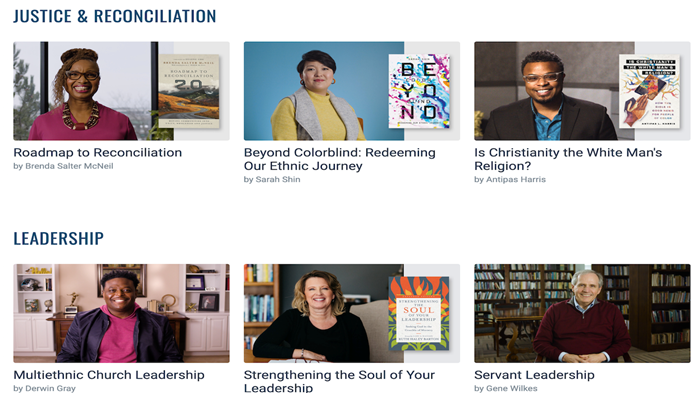Open the Beyond Colorblind course thumbnail
The width and height of the screenshot is (700, 393).
352,91
